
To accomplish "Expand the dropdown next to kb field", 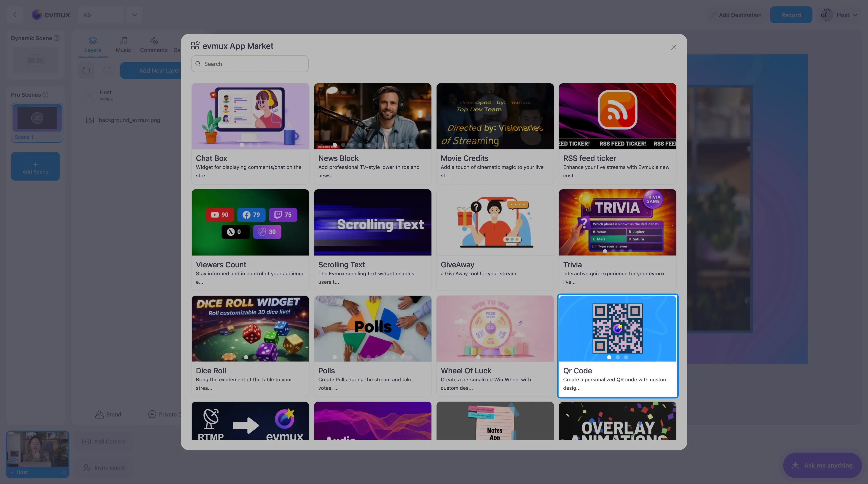I will tap(134, 15).
